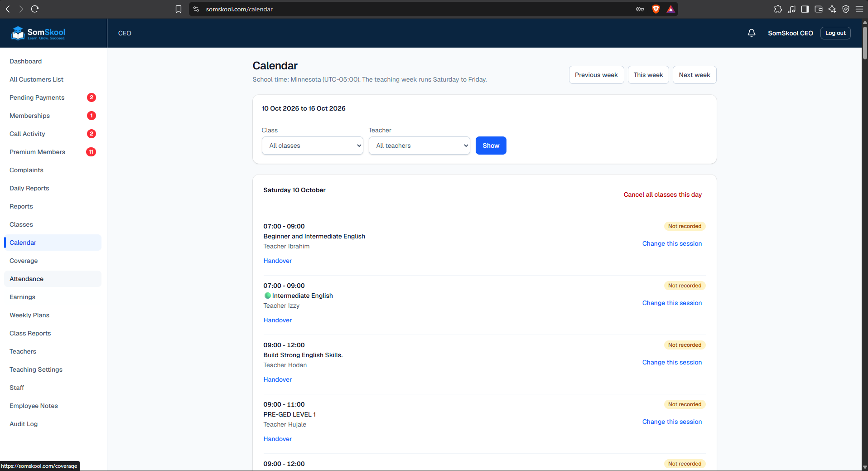Screen dimensions: 868x471
Task: Open the browser extensions puzzle icon
Action: [x=778, y=9]
